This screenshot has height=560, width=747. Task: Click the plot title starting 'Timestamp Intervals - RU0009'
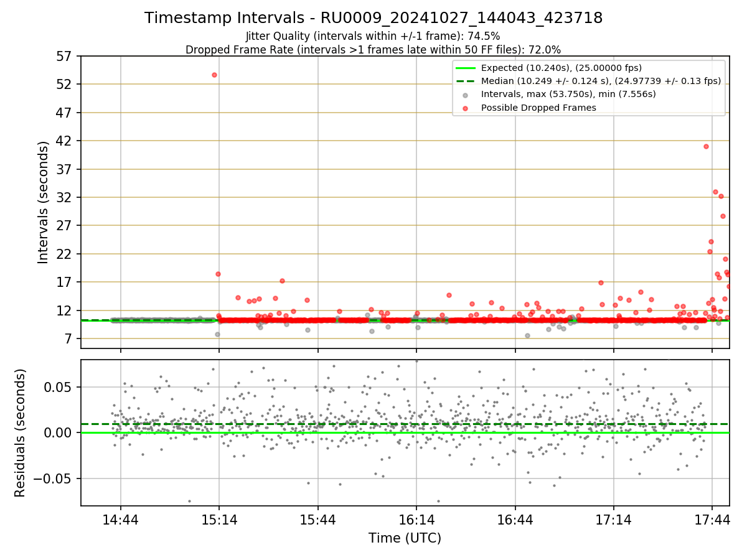point(374,18)
